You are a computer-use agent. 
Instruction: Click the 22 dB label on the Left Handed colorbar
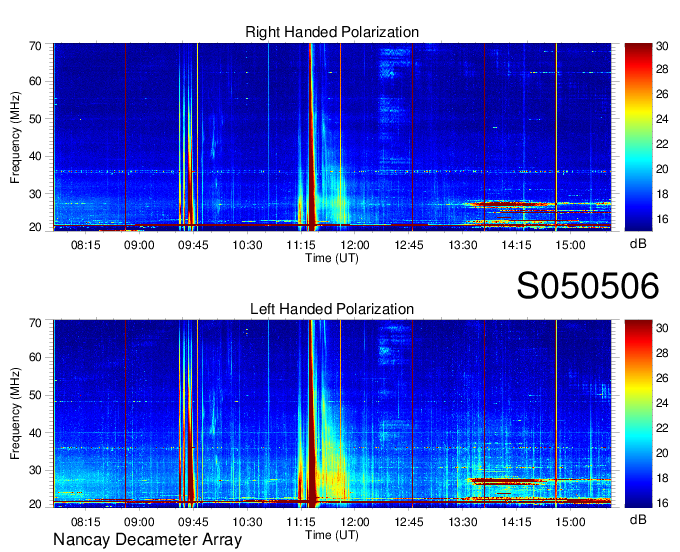tap(662, 428)
